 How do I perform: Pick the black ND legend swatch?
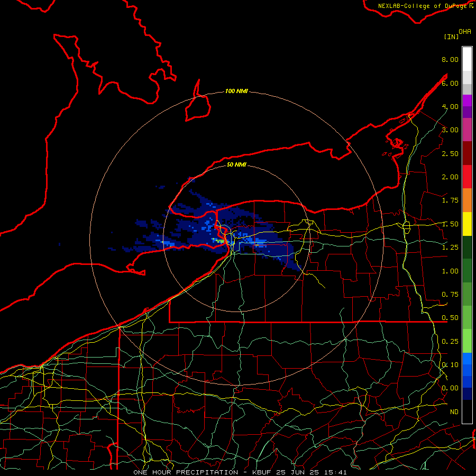pos(467,411)
